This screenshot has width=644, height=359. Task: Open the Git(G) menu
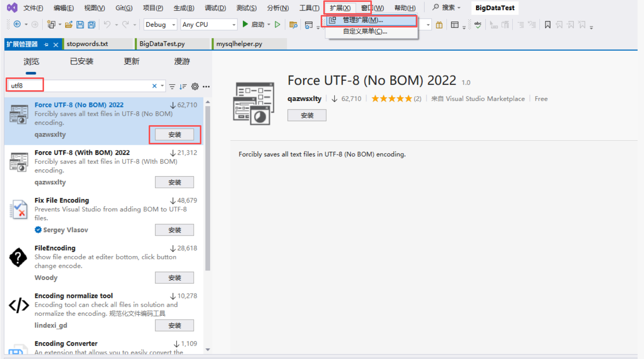[124, 8]
